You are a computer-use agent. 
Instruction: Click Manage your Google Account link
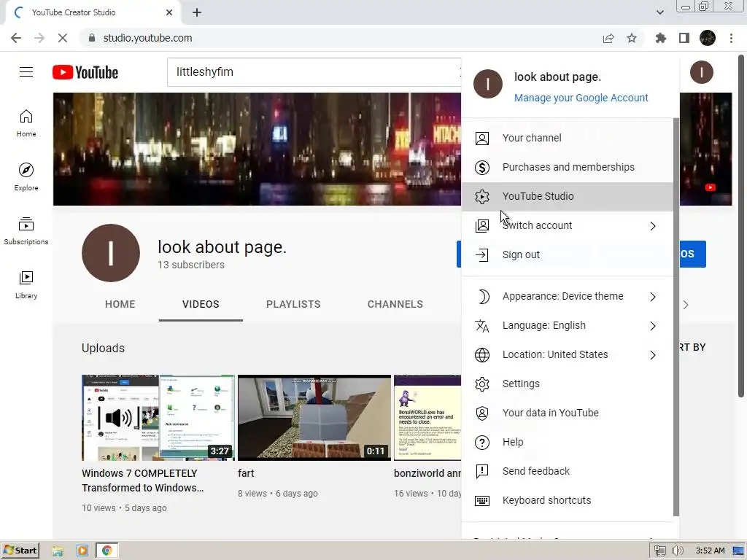pos(581,98)
